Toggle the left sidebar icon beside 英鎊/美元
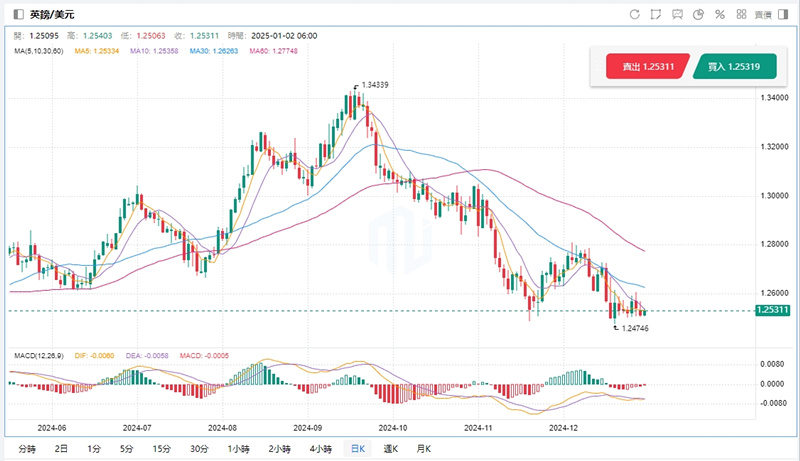The width and height of the screenshot is (800, 461). click(x=17, y=15)
